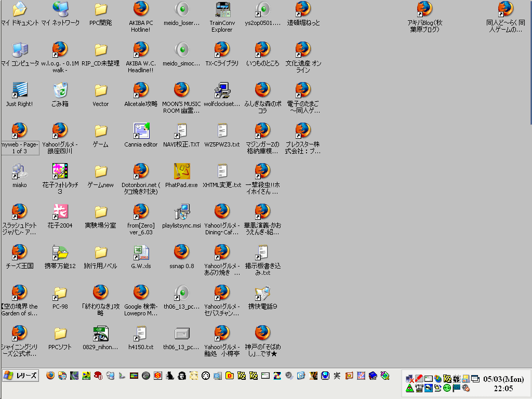This screenshot has height=399, width=532.
Task: Open the RIP_CD未整理 folder icon
Action: 100,49
